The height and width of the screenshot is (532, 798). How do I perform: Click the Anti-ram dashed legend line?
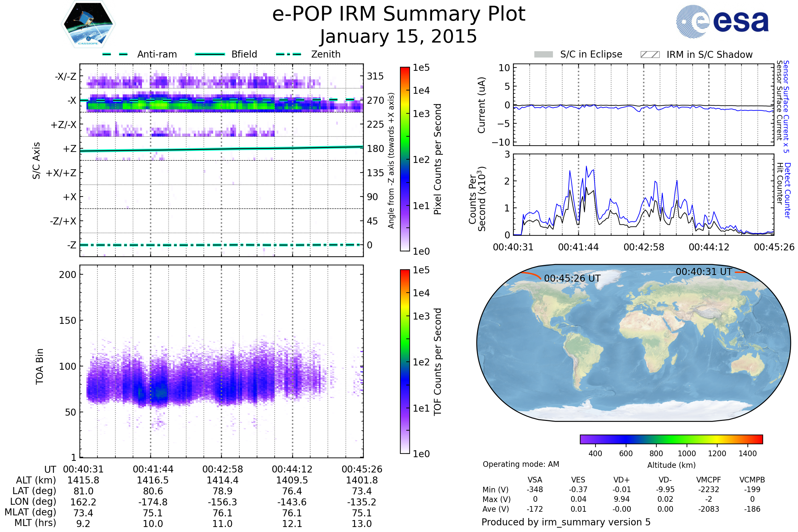pyautogui.click(x=115, y=54)
